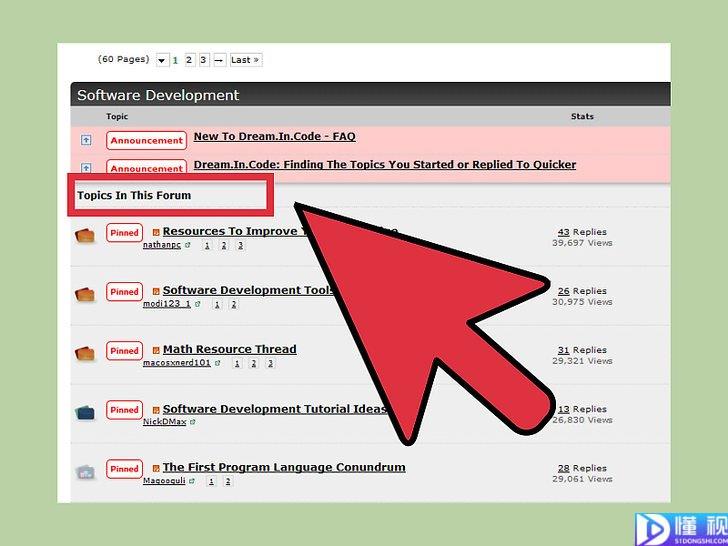Click the 39,697 Views text

click(x=582, y=243)
